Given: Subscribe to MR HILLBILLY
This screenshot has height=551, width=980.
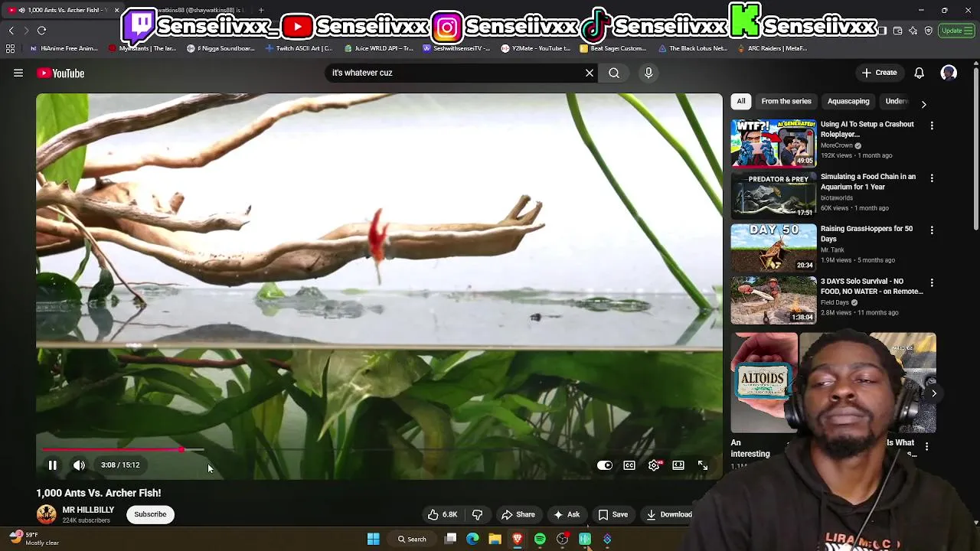Looking at the screenshot, I should coord(150,514).
